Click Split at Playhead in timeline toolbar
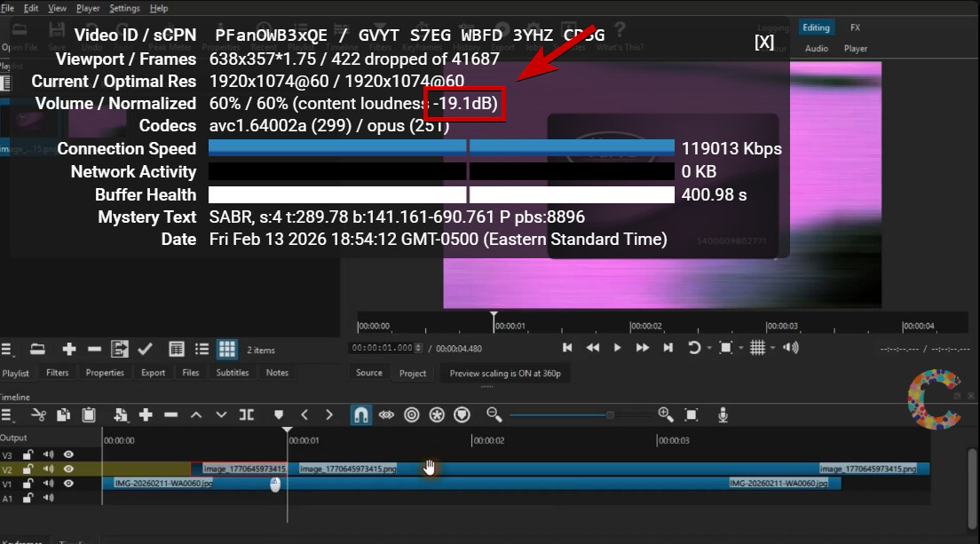Screen dimensions: 980x544 [247, 414]
